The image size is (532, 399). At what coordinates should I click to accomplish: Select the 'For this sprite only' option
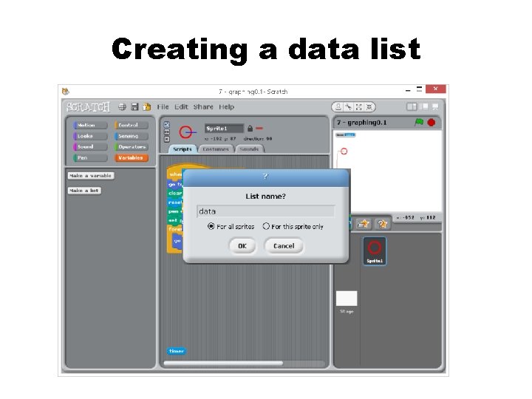[x=266, y=226]
